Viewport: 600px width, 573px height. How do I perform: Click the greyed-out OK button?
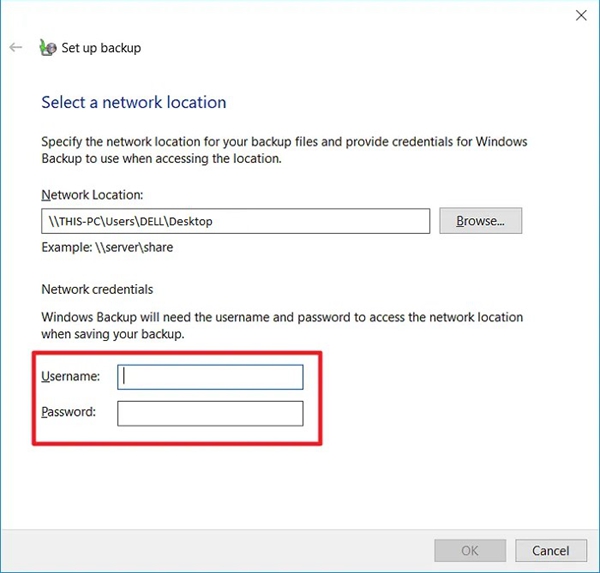[x=470, y=550]
